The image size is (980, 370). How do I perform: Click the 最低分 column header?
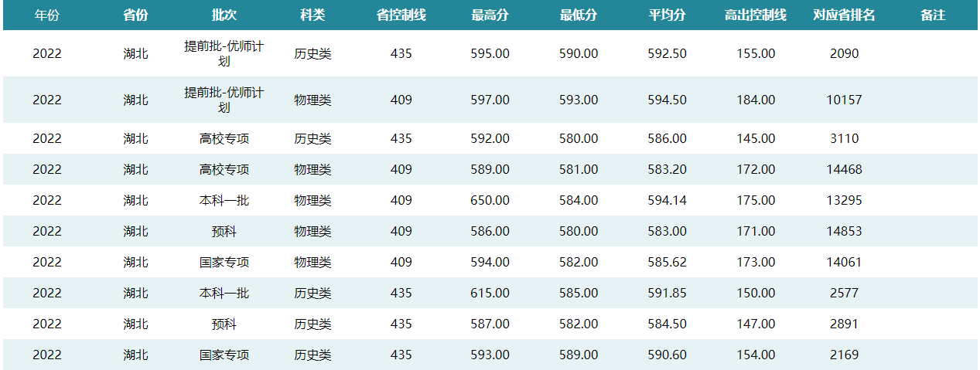click(579, 15)
